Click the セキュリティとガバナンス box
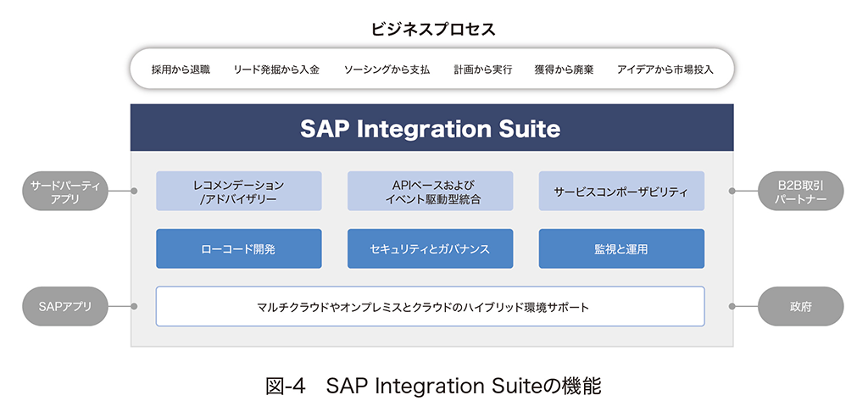The height and width of the screenshot is (412, 868). (x=430, y=248)
